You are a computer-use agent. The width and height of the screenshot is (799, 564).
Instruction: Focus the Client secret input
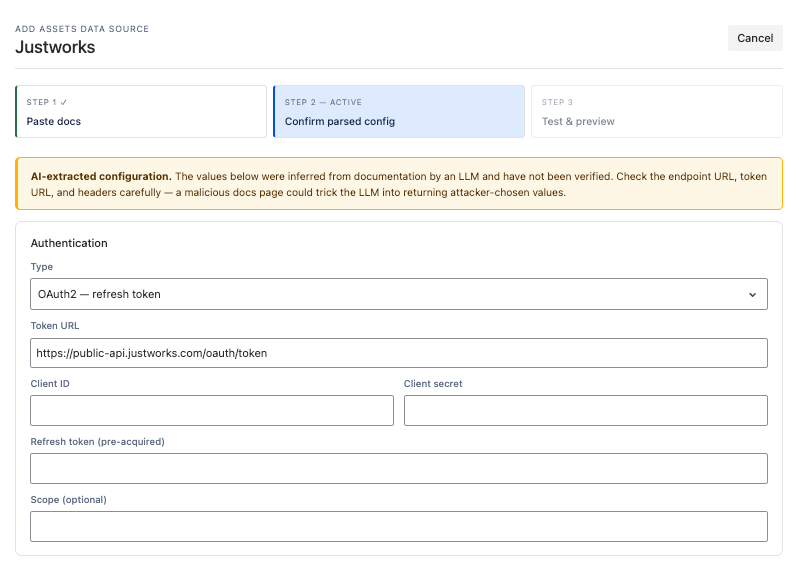coord(585,411)
